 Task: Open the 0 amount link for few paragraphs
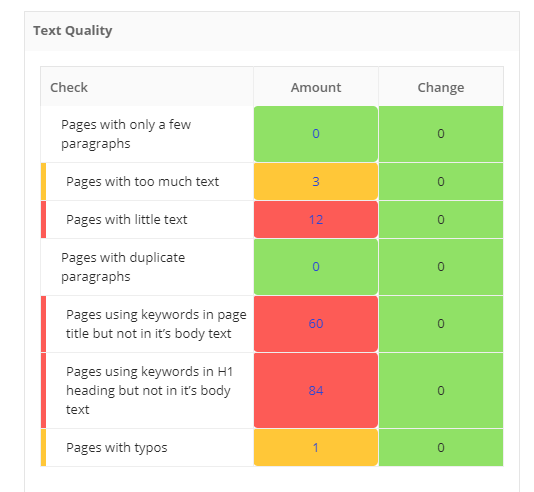[x=316, y=133]
